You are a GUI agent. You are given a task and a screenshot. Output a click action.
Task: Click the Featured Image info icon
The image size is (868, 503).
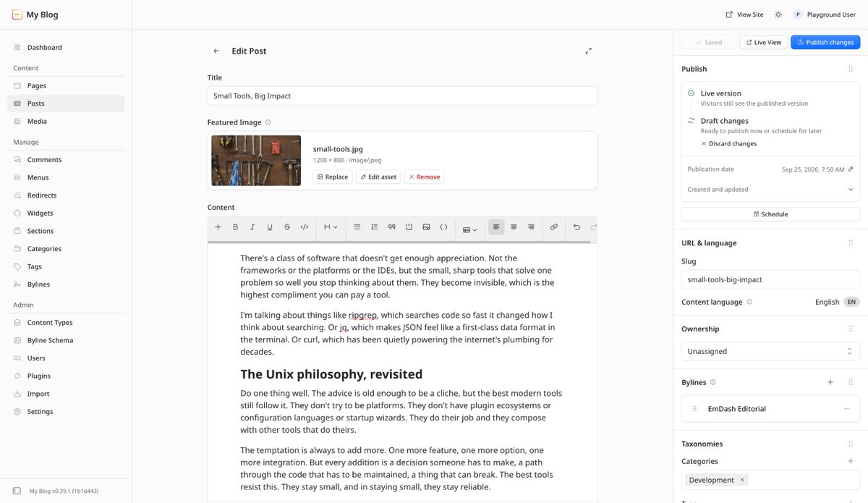(x=268, y=122)
